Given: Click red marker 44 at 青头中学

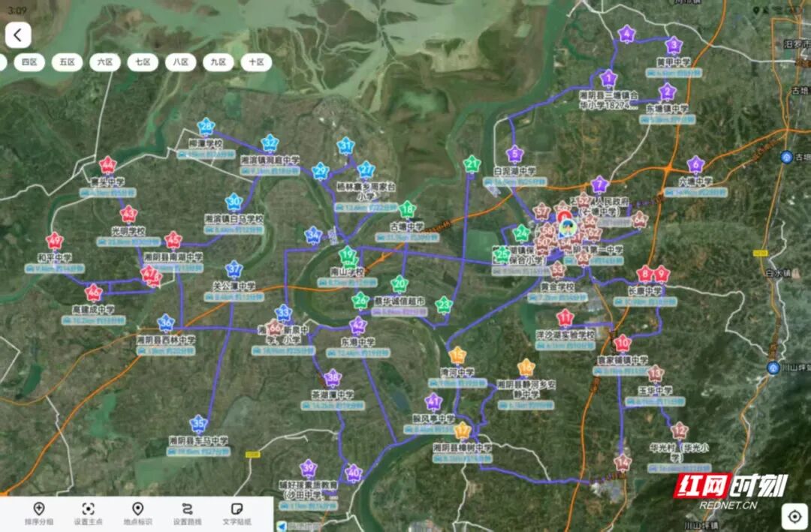Looking at the screenshot, I should click(108, 165).
